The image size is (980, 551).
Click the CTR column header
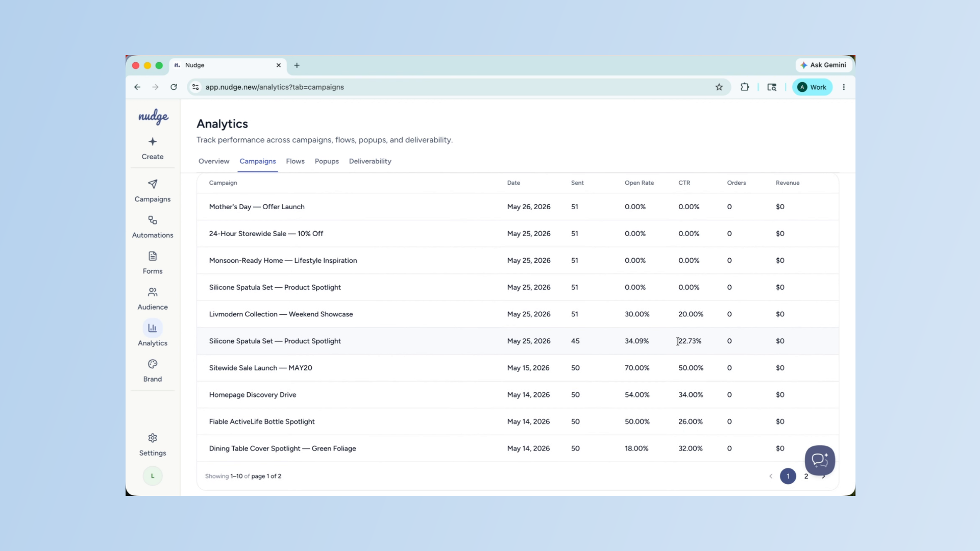(684, 183)
